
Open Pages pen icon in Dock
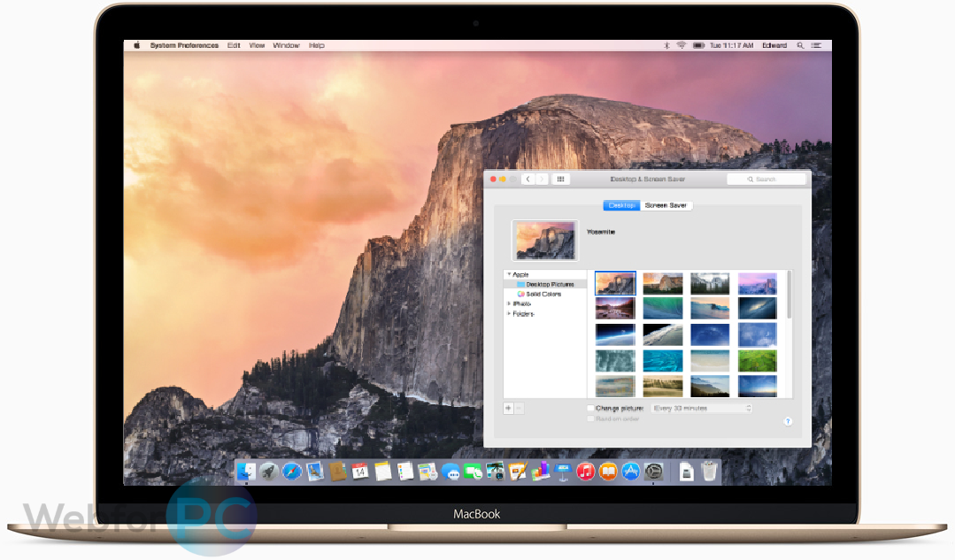pos(518,472)
